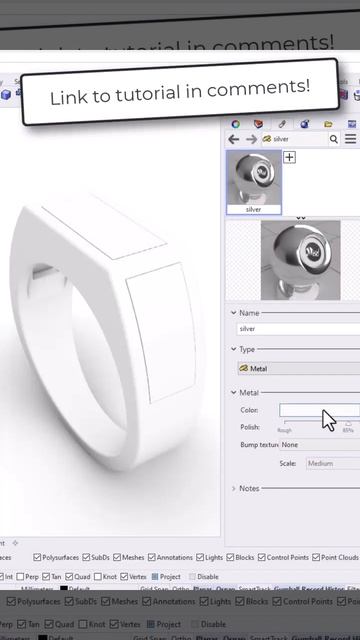This screenshot has height=640, width=360.
Task: Click the Rough end of Polish slider
Action: 284,430
